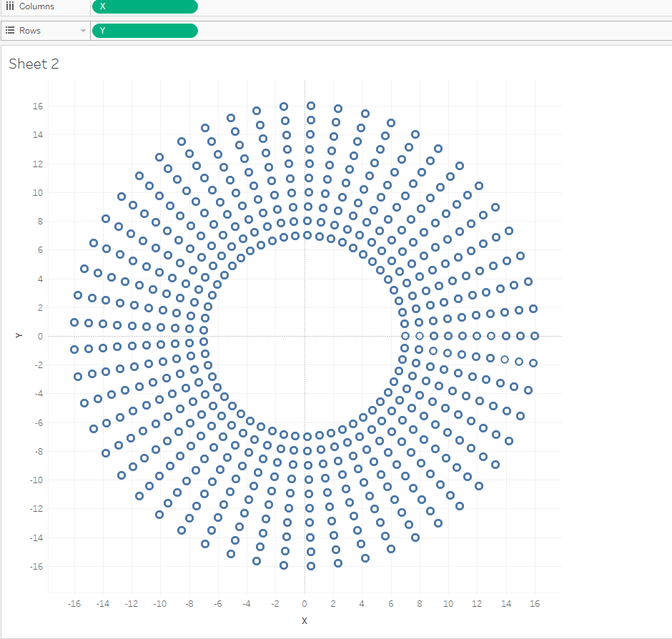Click the -16 label on the X axis
The height and width of the screenshot is (639, 672).
point(74,603)
